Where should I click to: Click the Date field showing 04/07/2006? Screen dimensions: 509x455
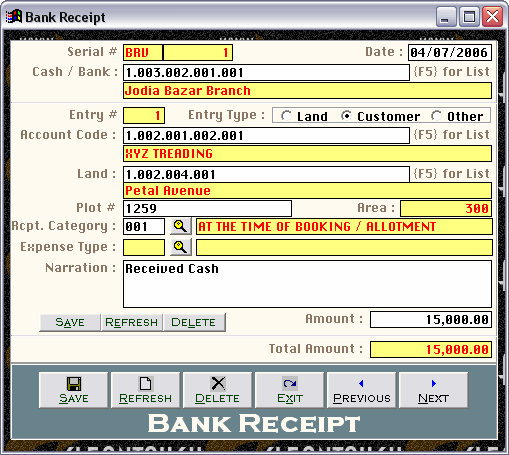[450, 53]
